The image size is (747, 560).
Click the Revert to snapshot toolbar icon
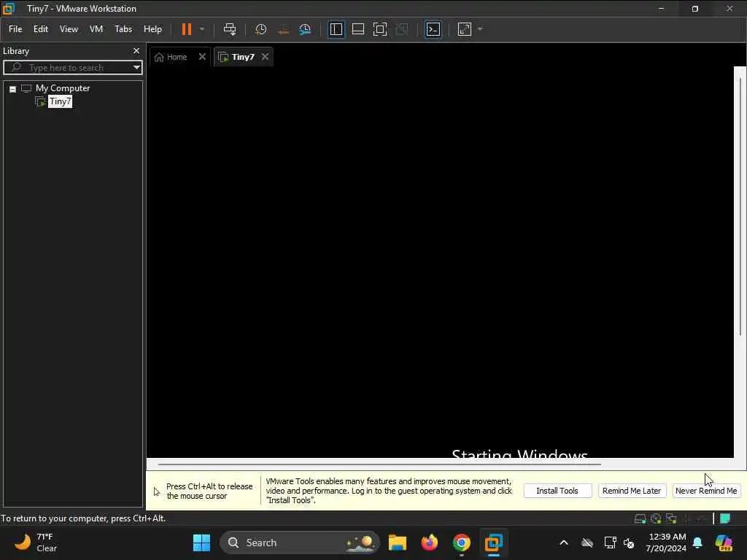[283, 29]
